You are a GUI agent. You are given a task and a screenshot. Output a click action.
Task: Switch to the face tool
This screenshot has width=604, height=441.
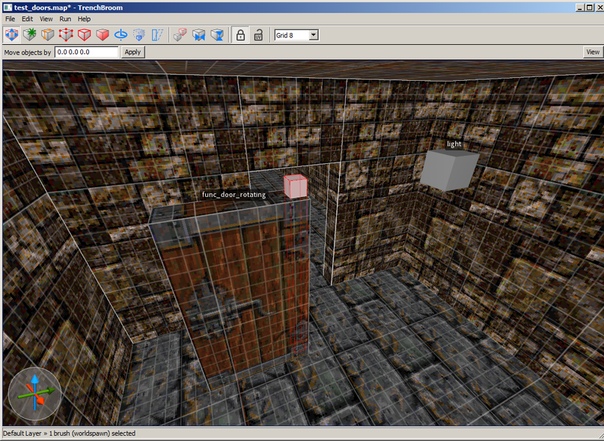pos(102,35)
